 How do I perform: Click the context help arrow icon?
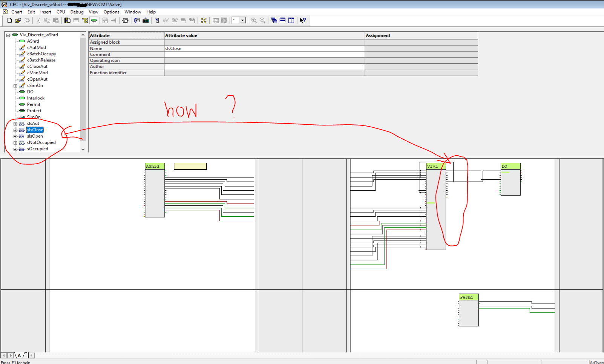coord(303,20)
